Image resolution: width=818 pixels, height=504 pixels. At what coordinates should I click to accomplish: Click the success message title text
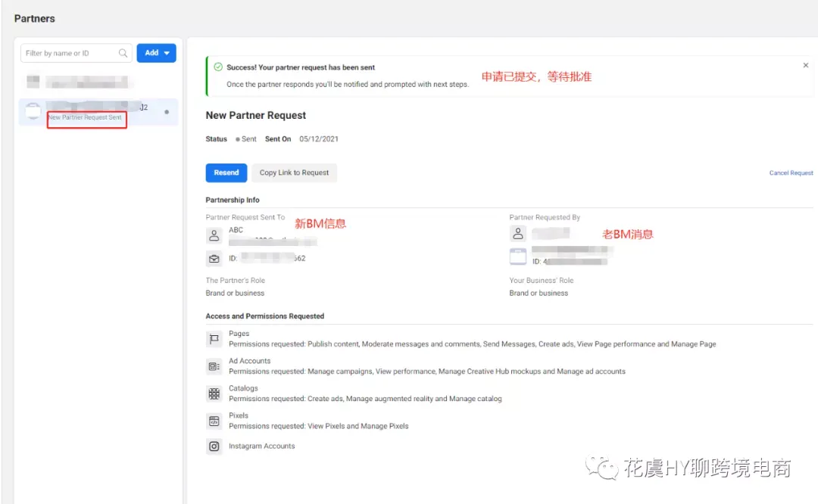(x=301, y=67)
